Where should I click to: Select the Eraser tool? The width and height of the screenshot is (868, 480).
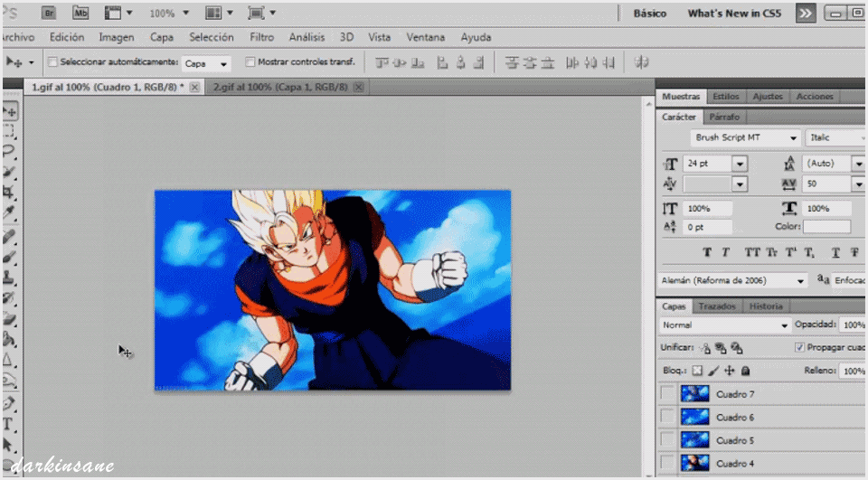[9, 319]
